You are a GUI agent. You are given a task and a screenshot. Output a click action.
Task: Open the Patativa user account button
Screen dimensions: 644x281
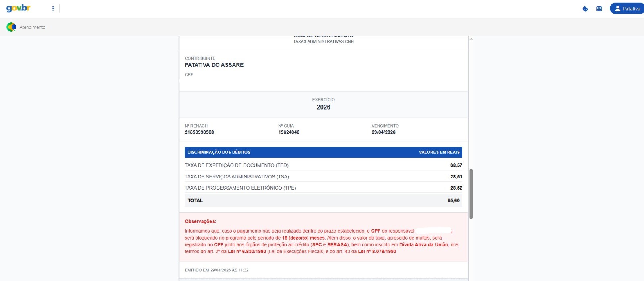627,8
